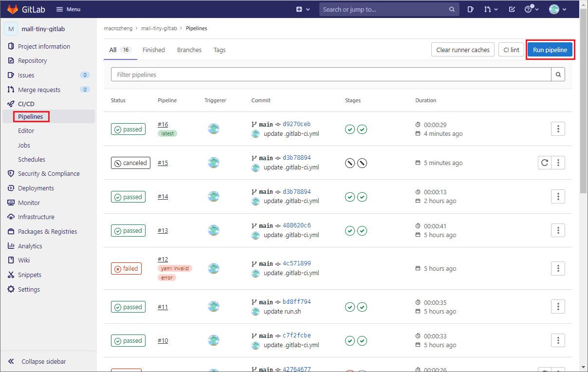
Task: Click Clear runner caches button
Action: (463, 50)
